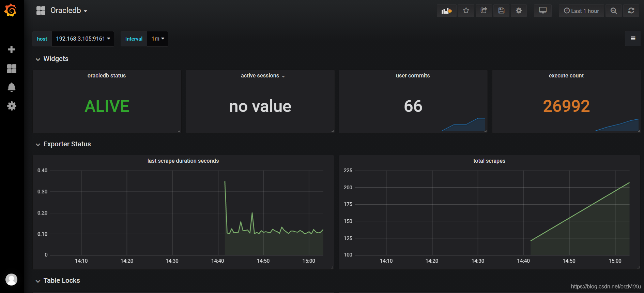The image size is (644, 293).
Task: Refresh the dashboard
Action: point(631,11)
